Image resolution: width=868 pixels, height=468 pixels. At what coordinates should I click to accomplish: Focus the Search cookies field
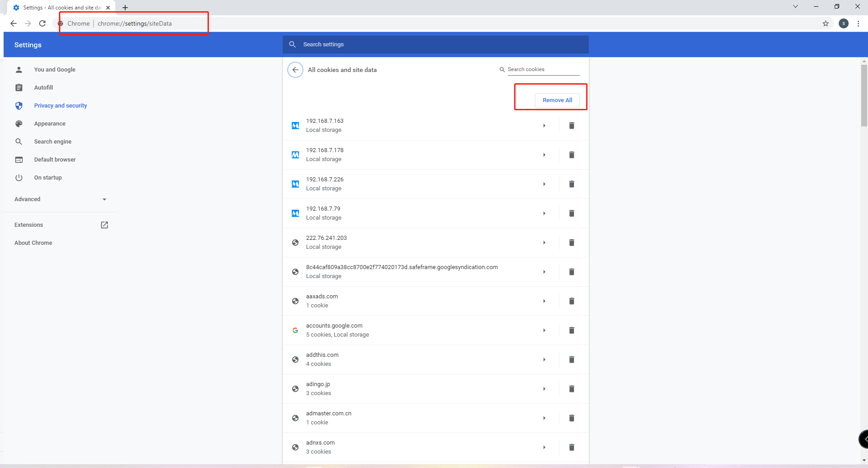coord(543,69)
